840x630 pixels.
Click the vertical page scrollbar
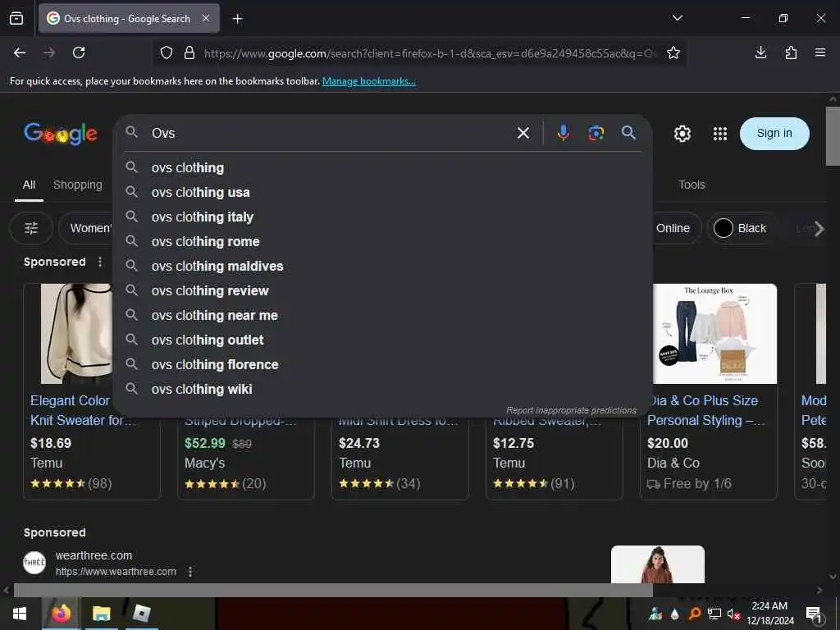click(x=833, y=137)
